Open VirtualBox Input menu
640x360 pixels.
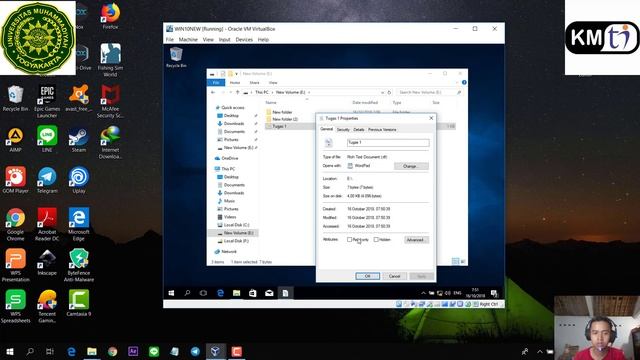click(224, 40)
